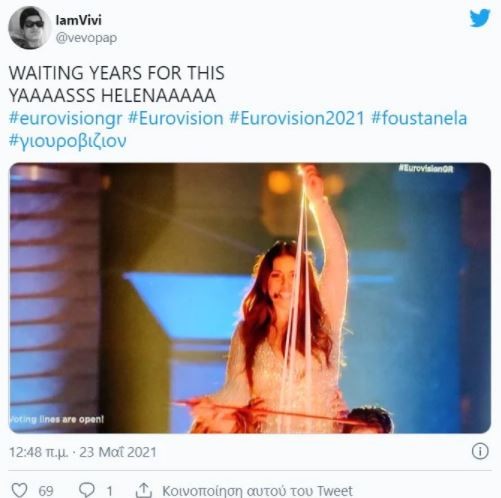Image resolution: width=501 pixels, height=498 pixels.
Task: Open the #γιουροβιζιον hashtag
Action: 68,141
